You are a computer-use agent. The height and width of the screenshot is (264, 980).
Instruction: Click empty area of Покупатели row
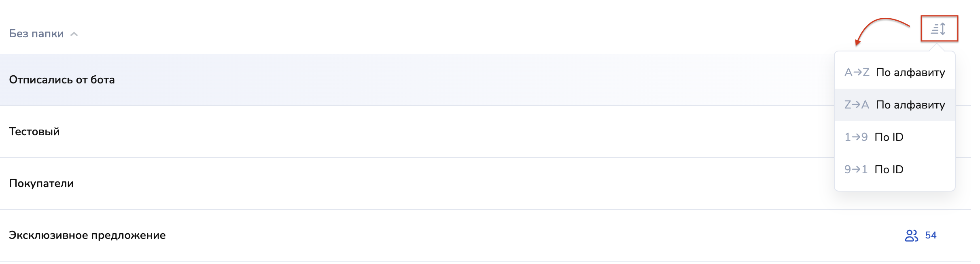coord(405,183)
